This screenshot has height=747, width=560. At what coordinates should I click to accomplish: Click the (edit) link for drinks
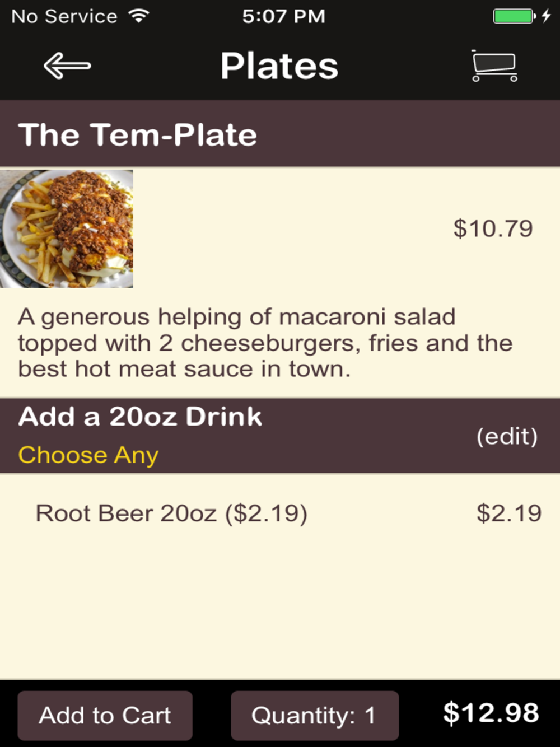[507, 436]
